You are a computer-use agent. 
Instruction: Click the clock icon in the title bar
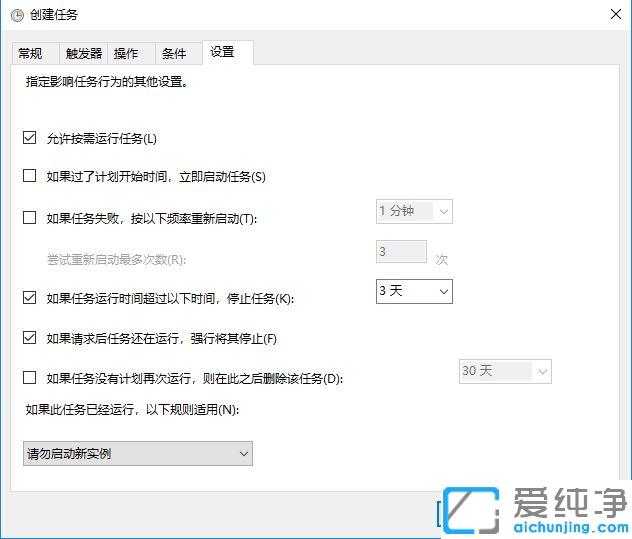pos(14,15)
